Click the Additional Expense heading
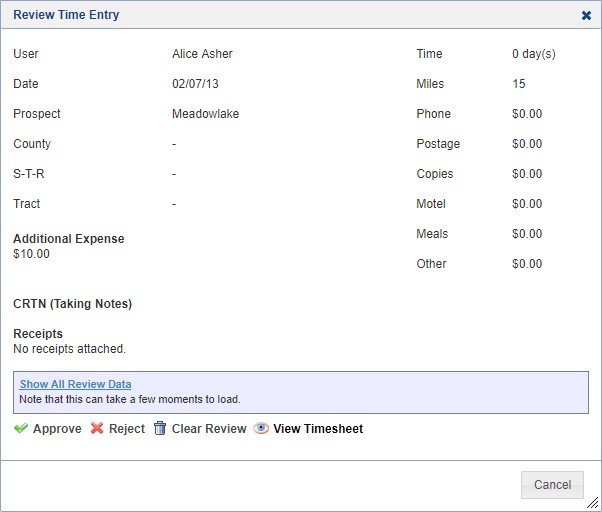The height and width of the screenshot is (512, 602). tap(69, 239)
